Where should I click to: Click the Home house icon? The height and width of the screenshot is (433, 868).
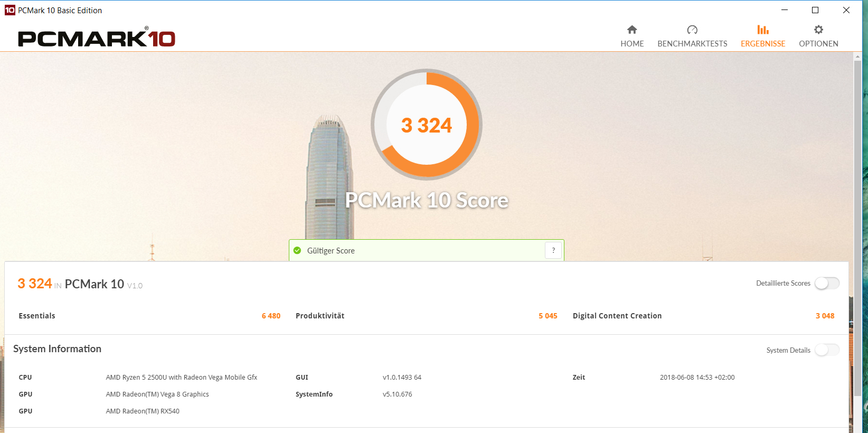click(632, 30)
